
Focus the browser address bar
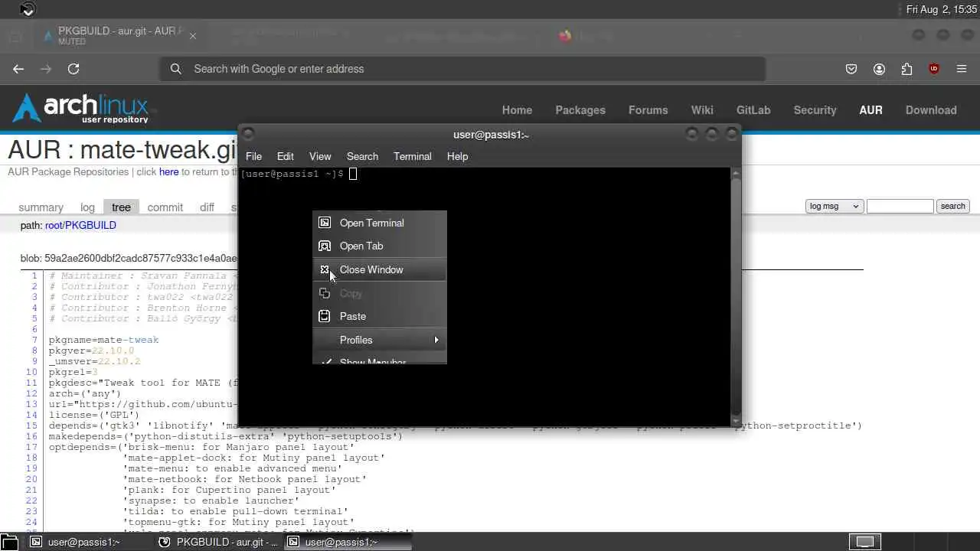[463, 69]
